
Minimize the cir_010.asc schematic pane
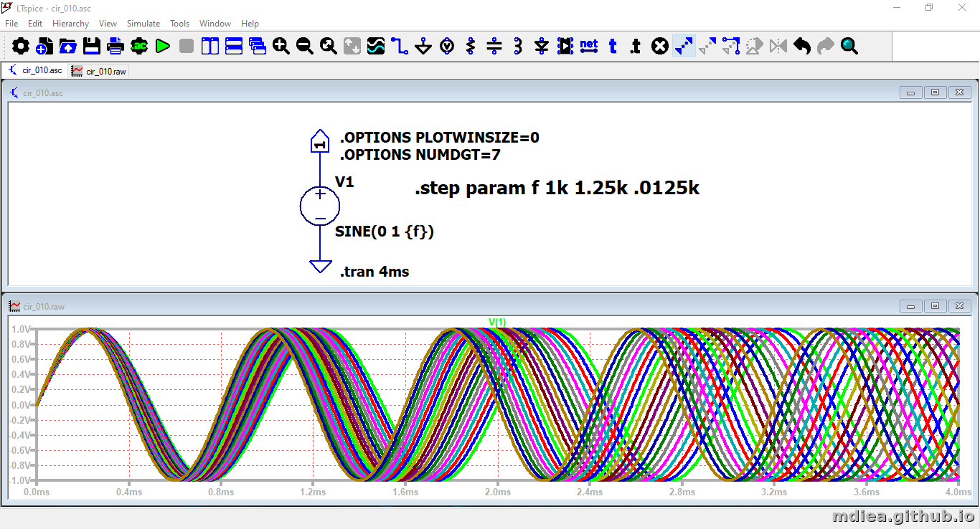click(x=912, y=92)
